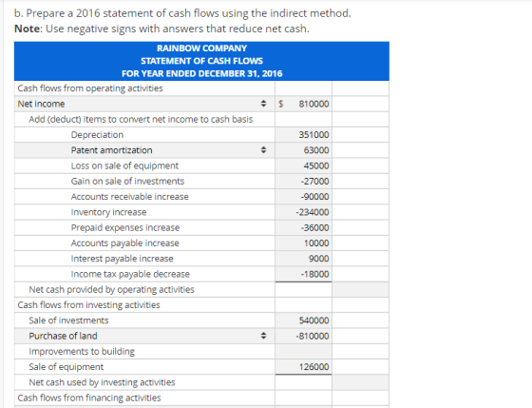Select the Inventory increase label
The image size is (532, 408).
[x=108, y=212]
